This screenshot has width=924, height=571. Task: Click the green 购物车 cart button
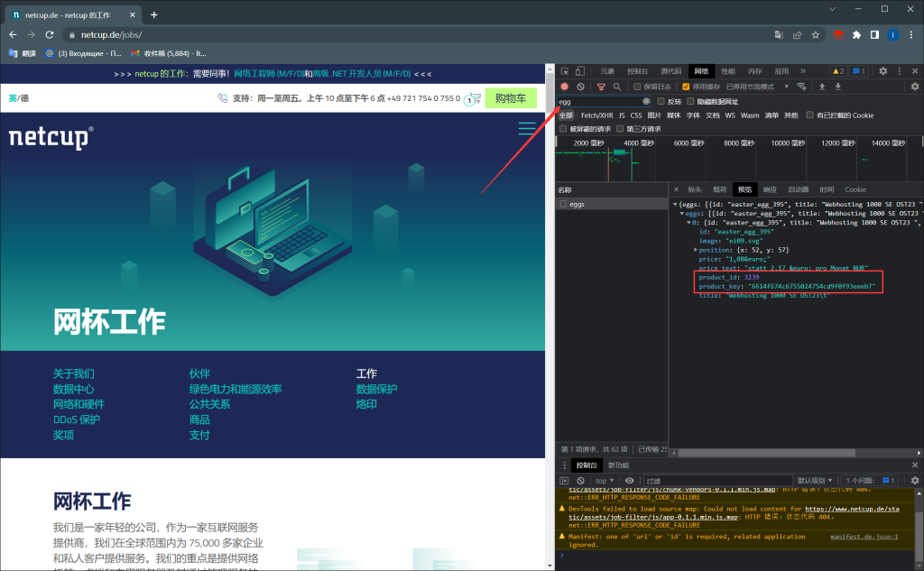[511, 98]
